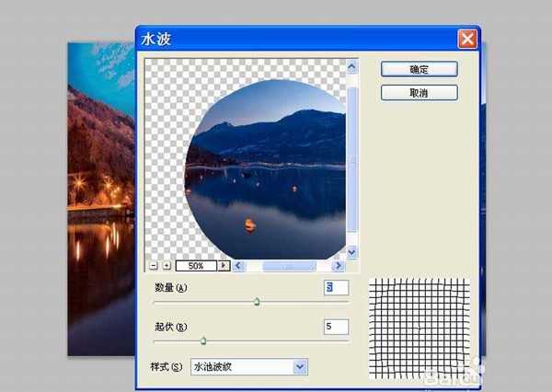Open the zoom percentage arrow menu
The width and height of the screenshot is (552, 392).
pos(223,266)
